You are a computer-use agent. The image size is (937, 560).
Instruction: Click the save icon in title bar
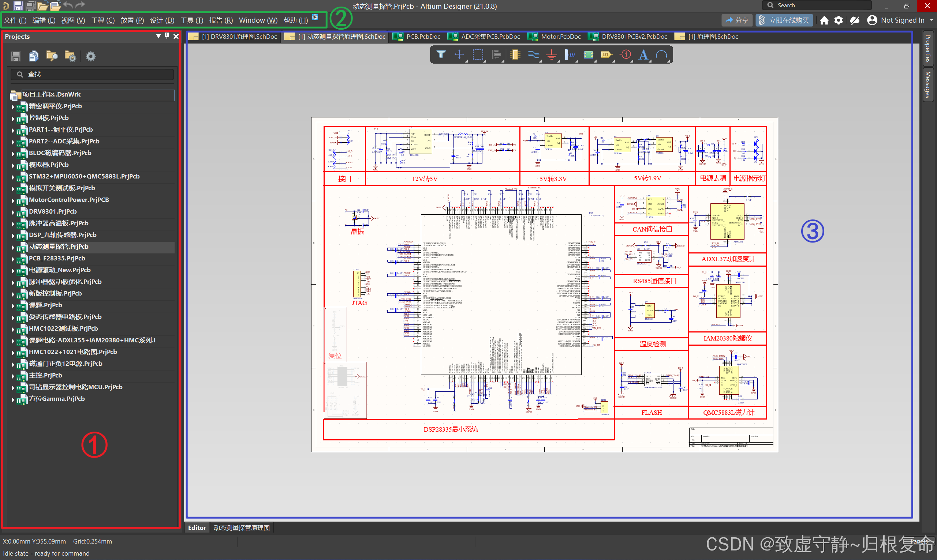click(18, 5)
